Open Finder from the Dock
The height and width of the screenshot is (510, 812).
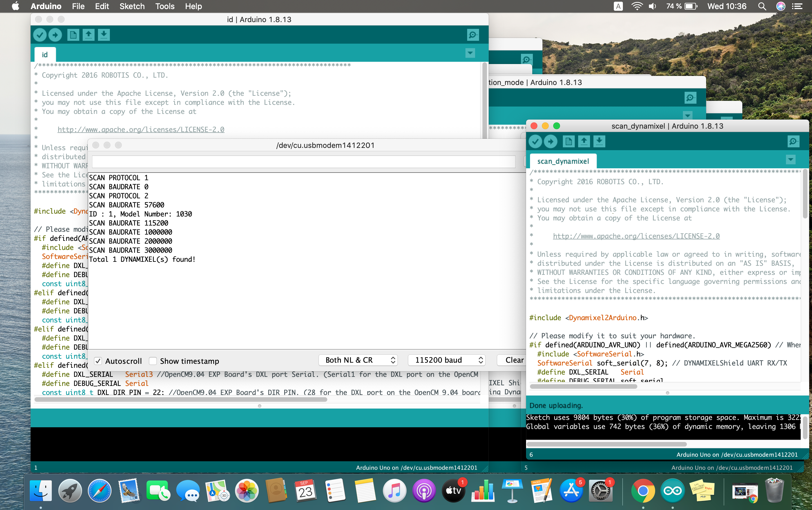(x=41, y=491)
